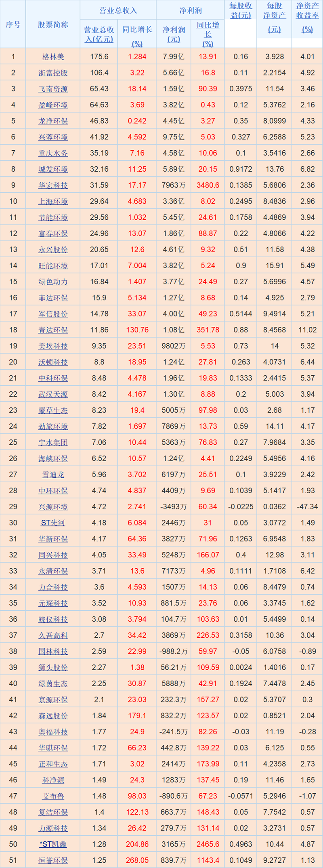Open the 青达环保 stock link
The image size is (323, 868).
(53, 330)
